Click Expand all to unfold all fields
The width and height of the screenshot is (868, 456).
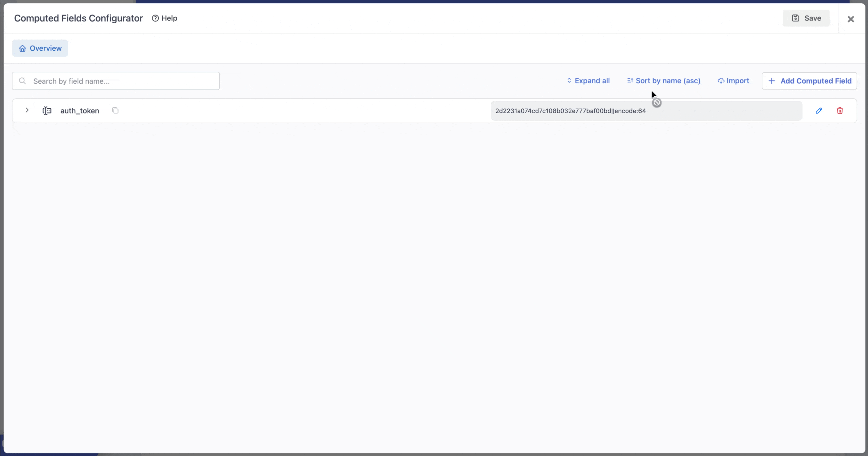[x=592, y=81]
